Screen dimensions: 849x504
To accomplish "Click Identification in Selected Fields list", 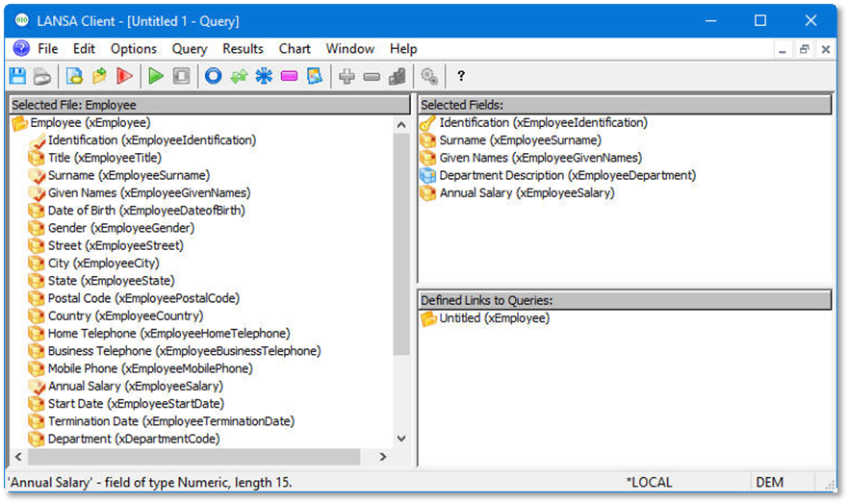I will click(x=543, y=123).
